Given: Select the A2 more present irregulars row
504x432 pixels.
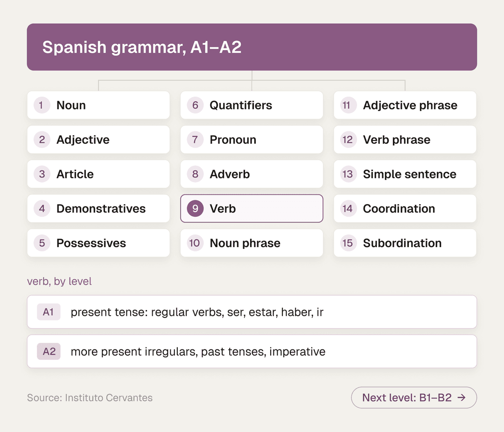Looking at the screenshot, I should pos(252,351).
